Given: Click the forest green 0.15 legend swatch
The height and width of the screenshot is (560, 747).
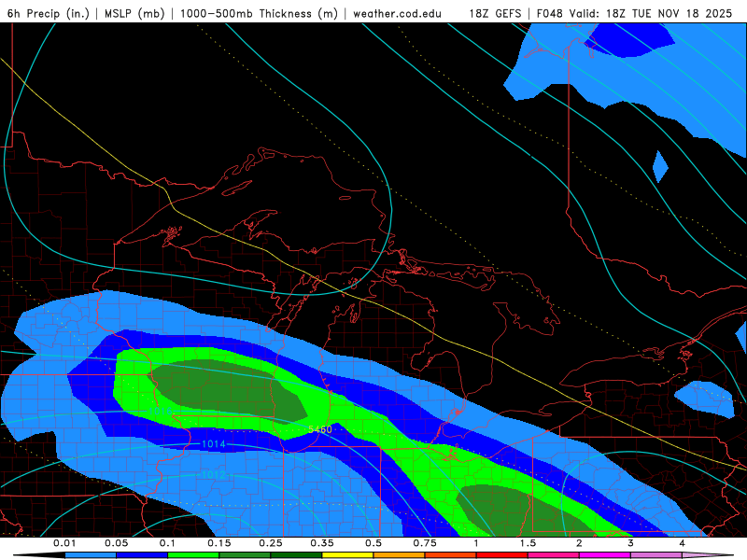Looking at the screenshot, I should pos(245,555).
